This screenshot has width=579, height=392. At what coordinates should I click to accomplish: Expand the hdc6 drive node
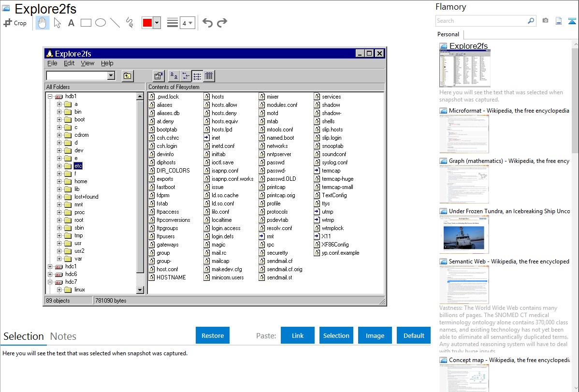[50, 274]
